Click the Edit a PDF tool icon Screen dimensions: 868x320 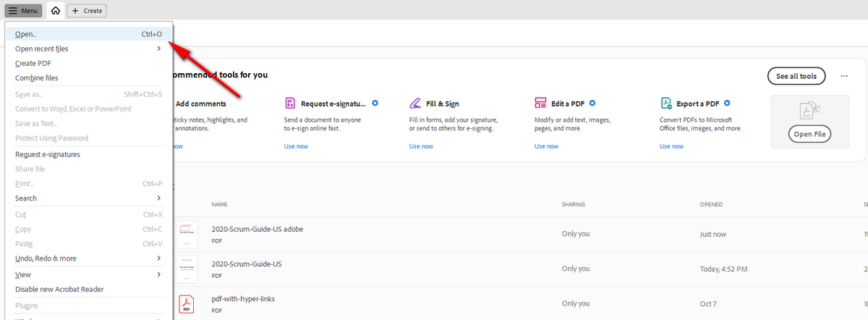point(540,104)
